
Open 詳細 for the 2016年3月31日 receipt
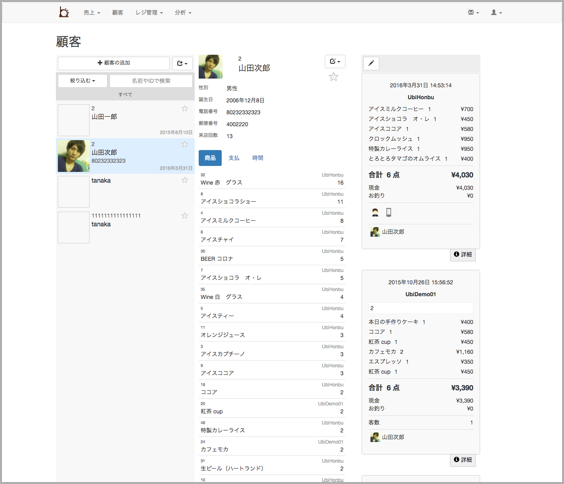pyautogui.click(x=463, y=254)
